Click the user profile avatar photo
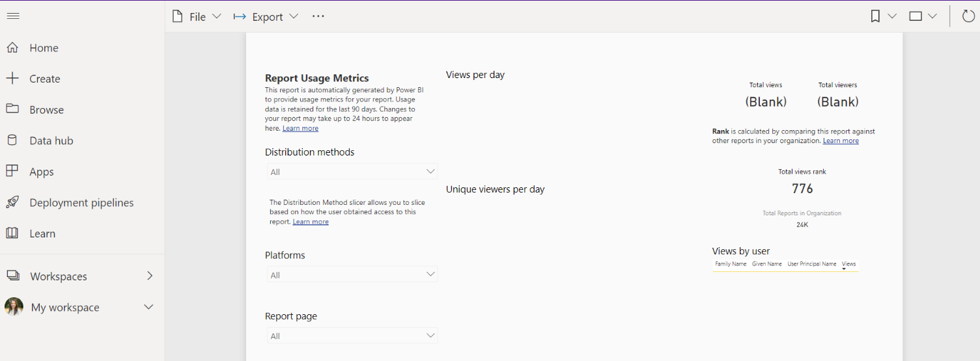 click(14, 307)
